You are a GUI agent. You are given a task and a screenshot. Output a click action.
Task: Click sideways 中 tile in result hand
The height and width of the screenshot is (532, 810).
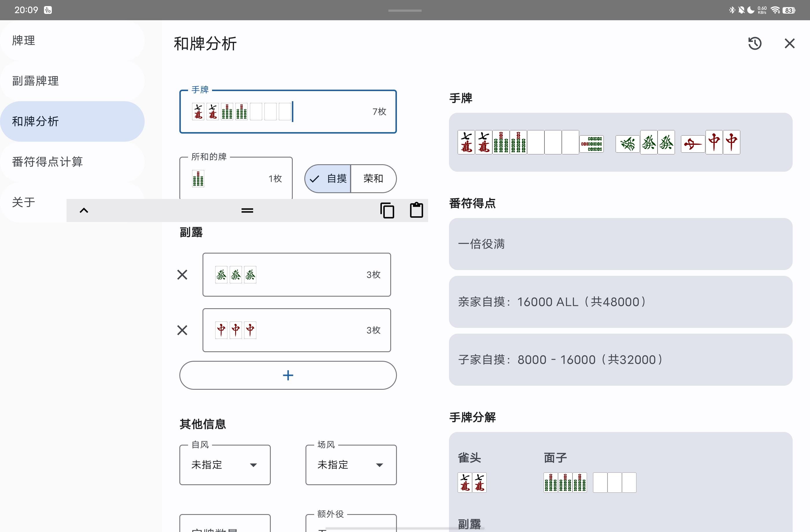(693, 144)
